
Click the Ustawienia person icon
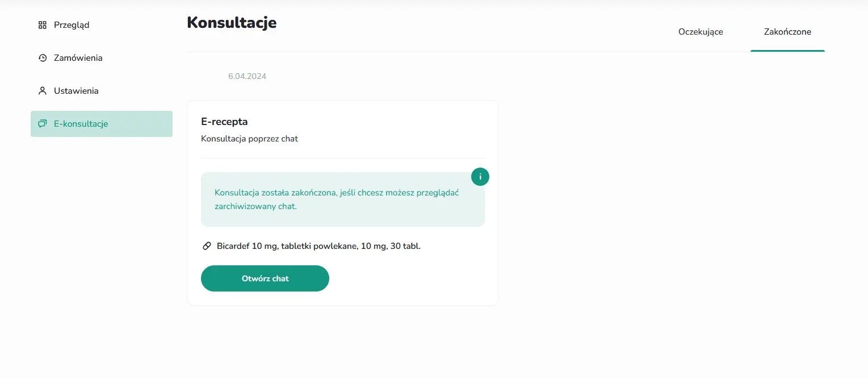pos(42,91)
